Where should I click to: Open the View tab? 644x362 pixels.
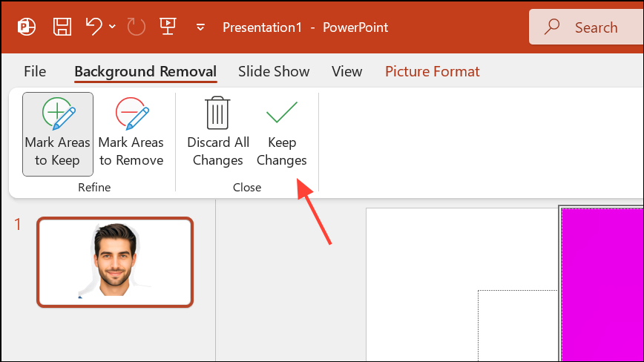[x=346, y=72]
